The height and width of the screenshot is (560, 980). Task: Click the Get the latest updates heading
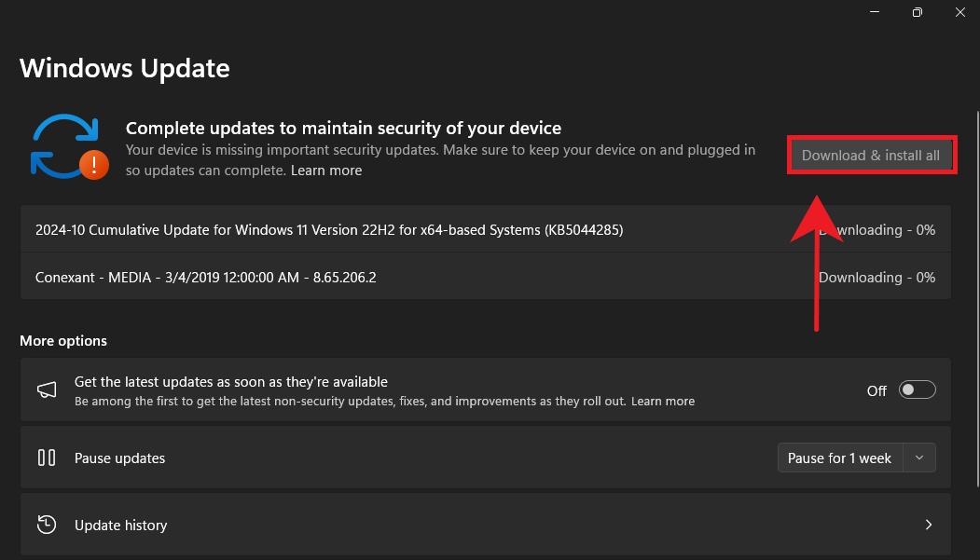pos(231,382)
